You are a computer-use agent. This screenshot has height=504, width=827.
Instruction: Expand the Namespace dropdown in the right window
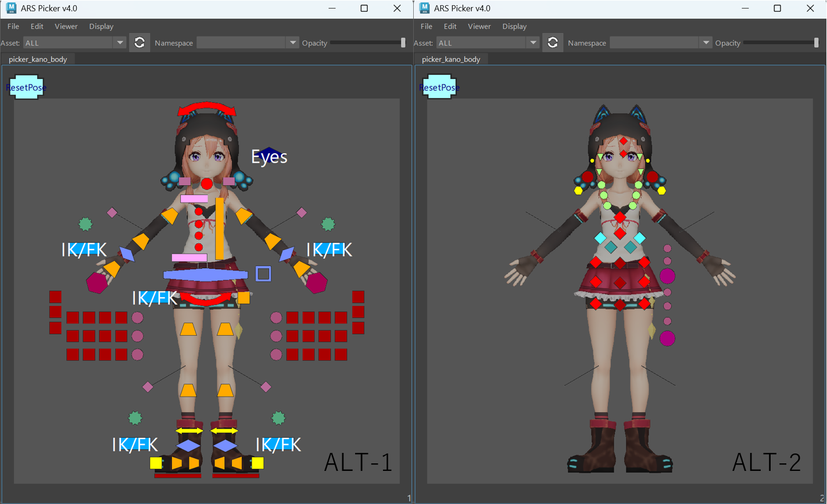click(661, 42)
